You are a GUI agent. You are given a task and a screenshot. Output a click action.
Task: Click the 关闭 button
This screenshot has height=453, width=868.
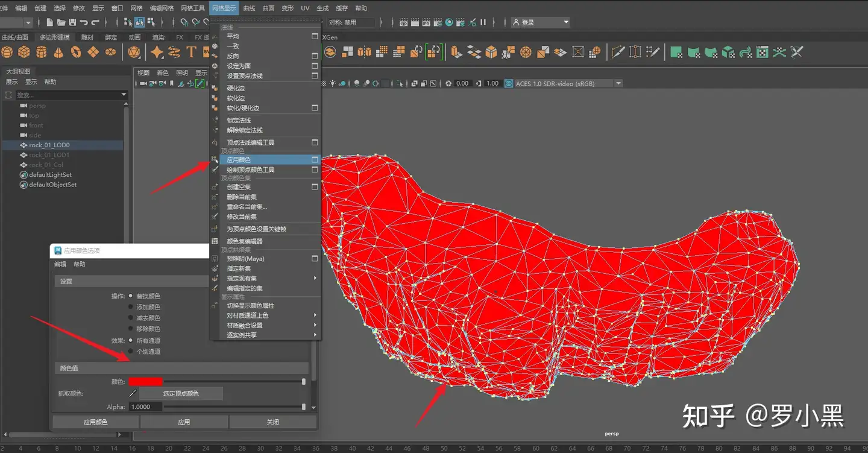coord(273,422)
